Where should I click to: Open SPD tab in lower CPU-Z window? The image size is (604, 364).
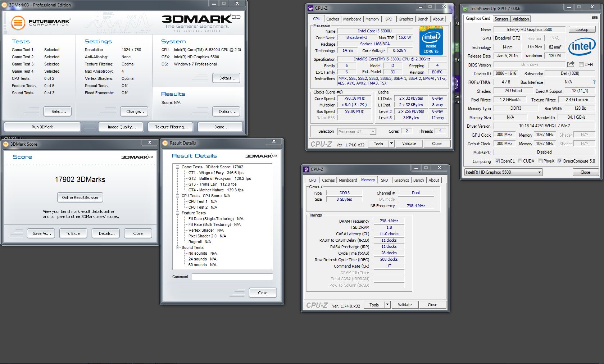click(384, 180)
